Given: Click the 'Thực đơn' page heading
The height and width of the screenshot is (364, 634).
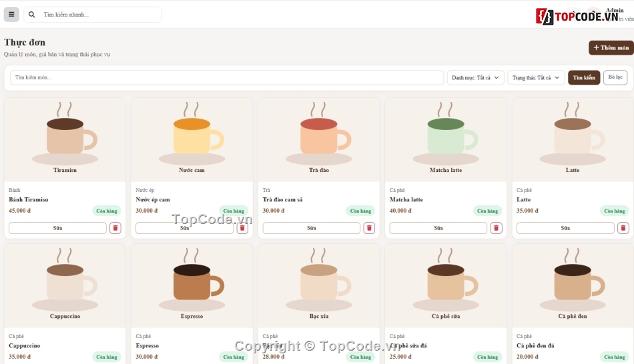Looking at the screenshot, I should 25,43.
